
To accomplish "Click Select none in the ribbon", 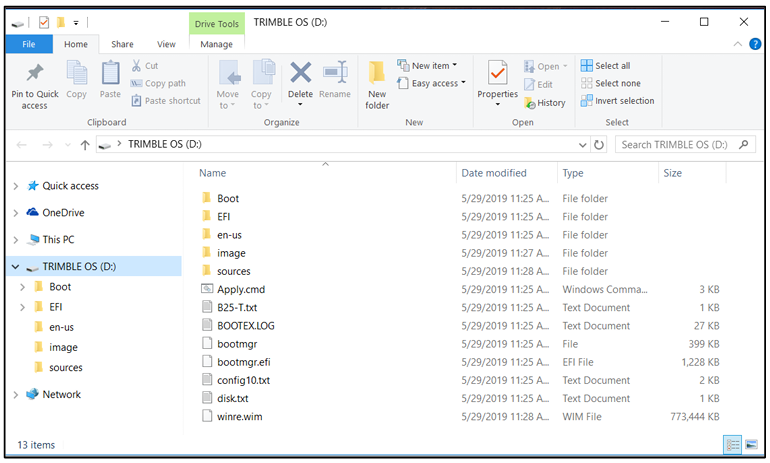I will [x=610, y=83].
